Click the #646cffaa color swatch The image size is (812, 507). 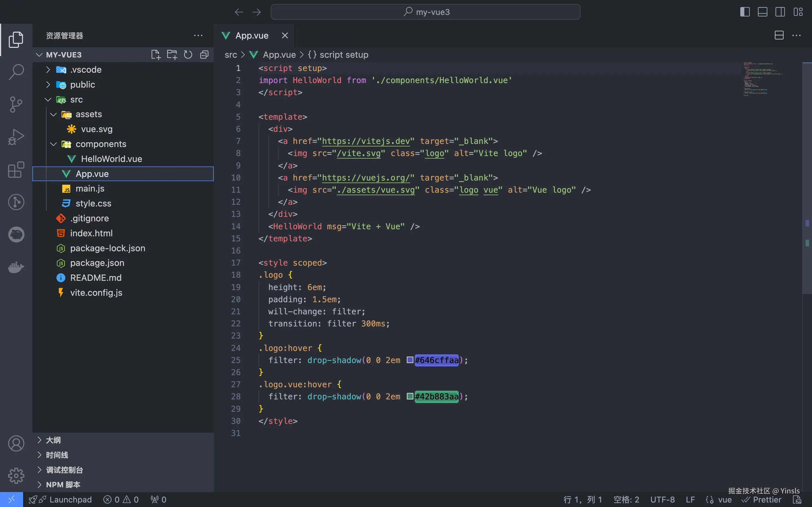[x=410, y=360]
